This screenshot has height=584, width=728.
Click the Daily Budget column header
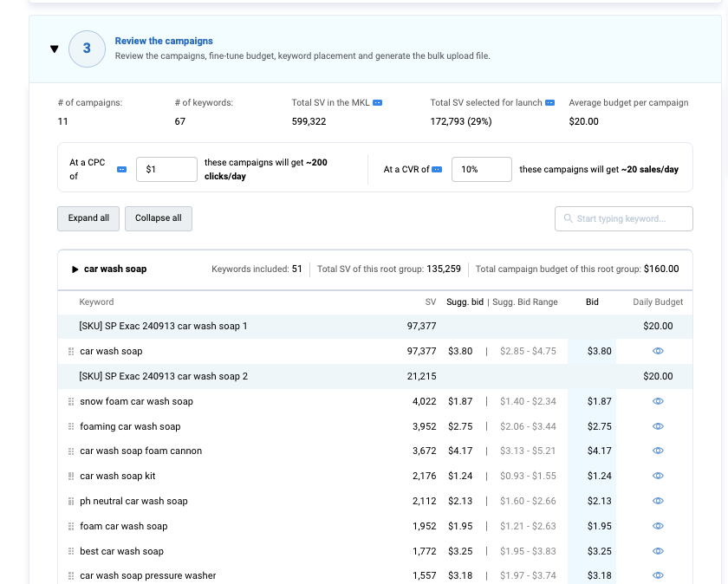pos(658,302)
